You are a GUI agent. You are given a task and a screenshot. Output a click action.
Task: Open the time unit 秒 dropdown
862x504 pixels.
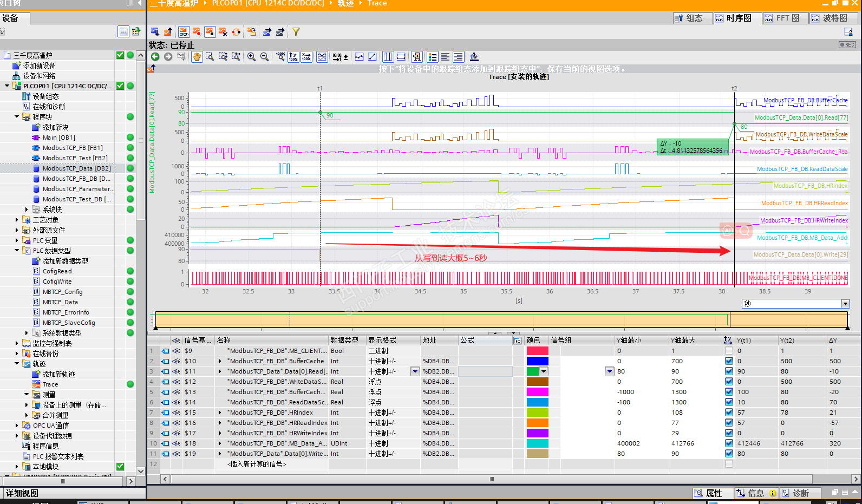point(845,304)
